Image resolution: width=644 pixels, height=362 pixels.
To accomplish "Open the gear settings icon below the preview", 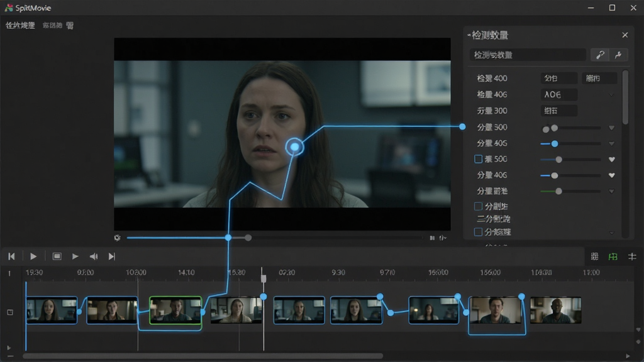I will pyautogui.click(x=118, y=238).
